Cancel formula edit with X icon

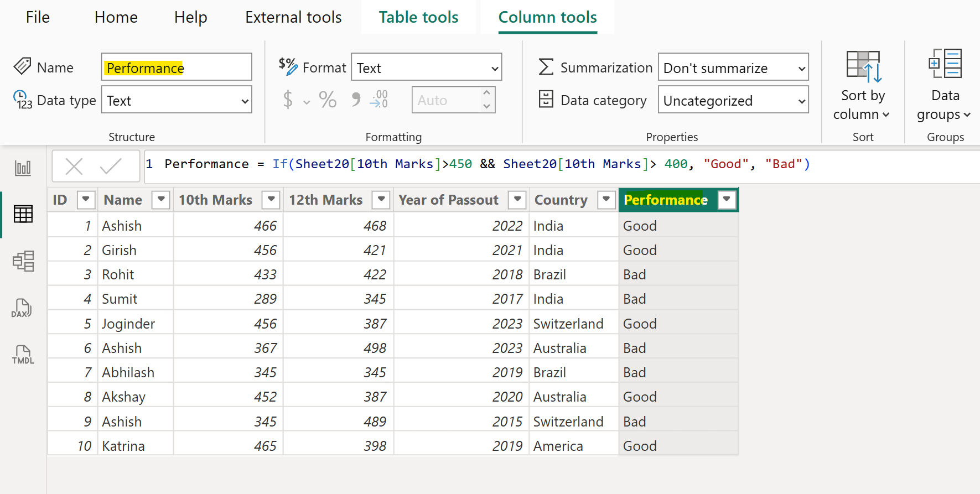coord(74,166)
